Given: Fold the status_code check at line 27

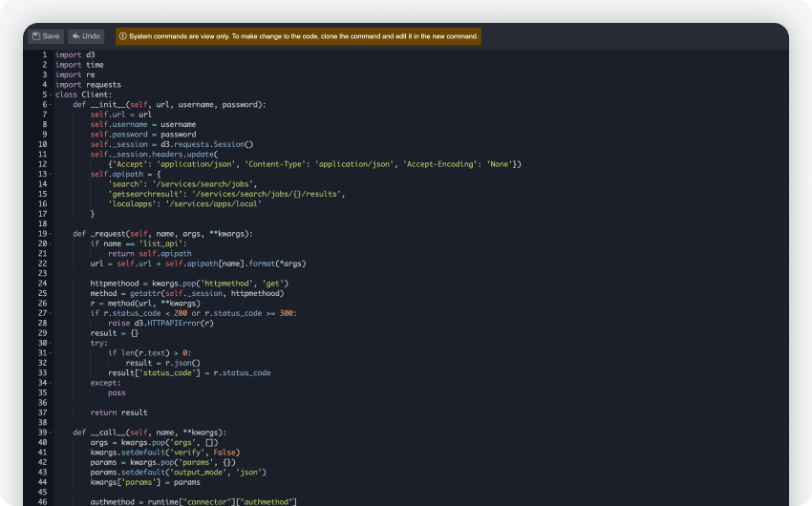Looking at the screenshot, I should coord(50,313).
